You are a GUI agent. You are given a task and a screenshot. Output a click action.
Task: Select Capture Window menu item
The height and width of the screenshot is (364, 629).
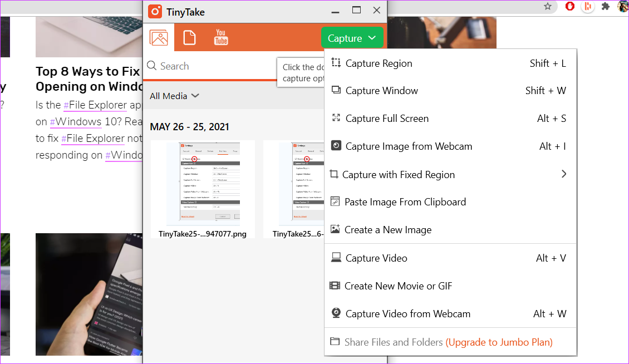point(450,91)
